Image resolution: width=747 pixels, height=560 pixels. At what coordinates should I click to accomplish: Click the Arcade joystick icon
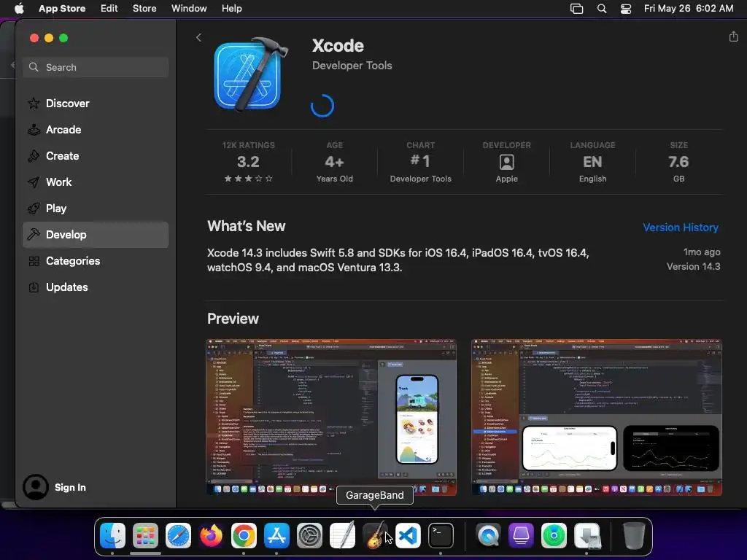click(34, 130)
